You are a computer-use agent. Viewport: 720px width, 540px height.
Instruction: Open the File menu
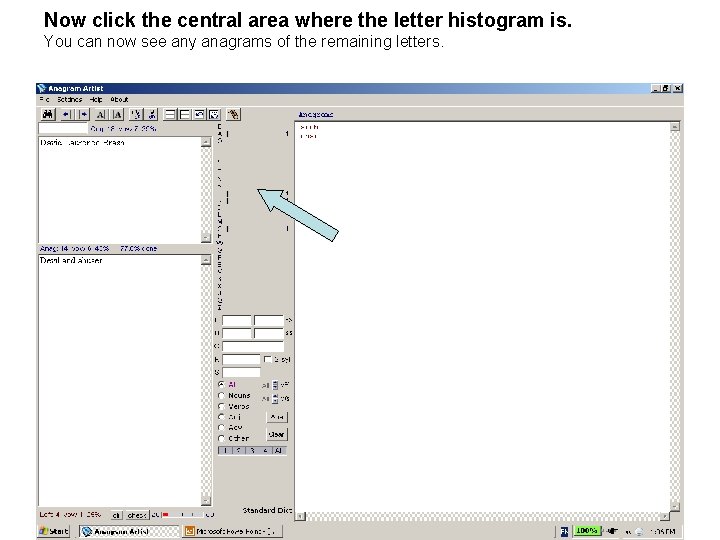[45, 99]
